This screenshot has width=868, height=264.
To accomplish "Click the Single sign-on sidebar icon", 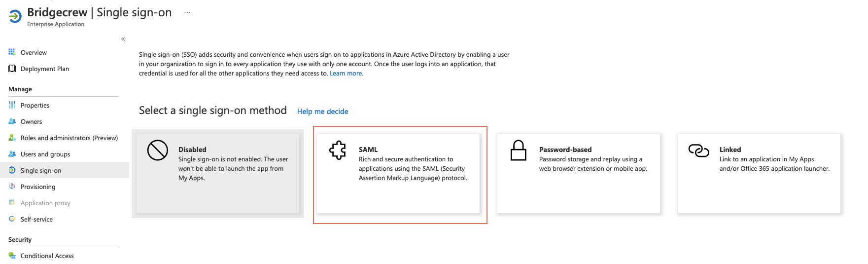I will coord(12,170).
